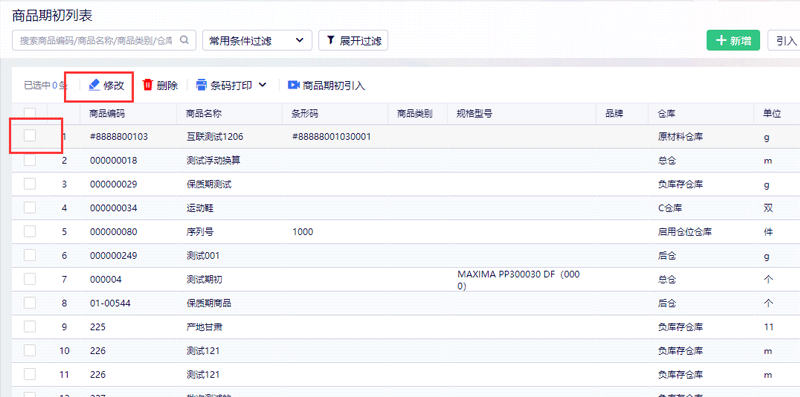Click the 原材料仓库 warehouse cell

pos(680,137)
